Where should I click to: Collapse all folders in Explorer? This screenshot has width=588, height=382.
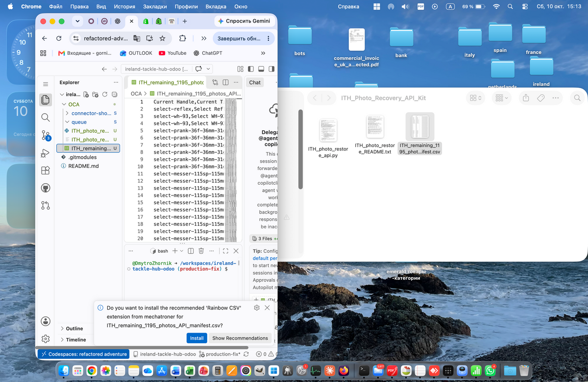tap(114, 94)
